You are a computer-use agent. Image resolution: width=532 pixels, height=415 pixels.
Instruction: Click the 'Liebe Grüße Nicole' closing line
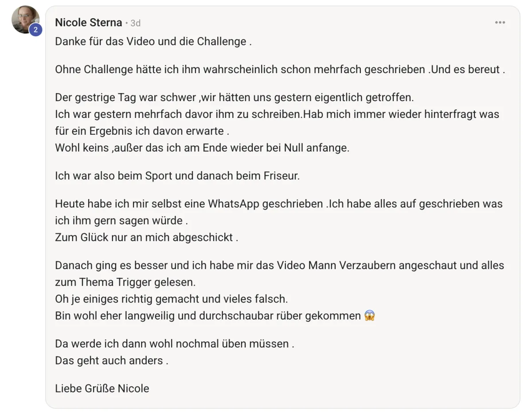102,388
